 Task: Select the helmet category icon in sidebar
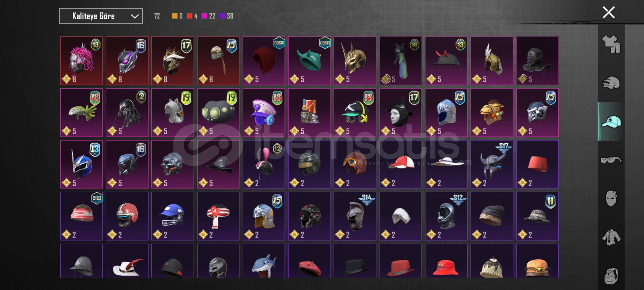(611, 83)
